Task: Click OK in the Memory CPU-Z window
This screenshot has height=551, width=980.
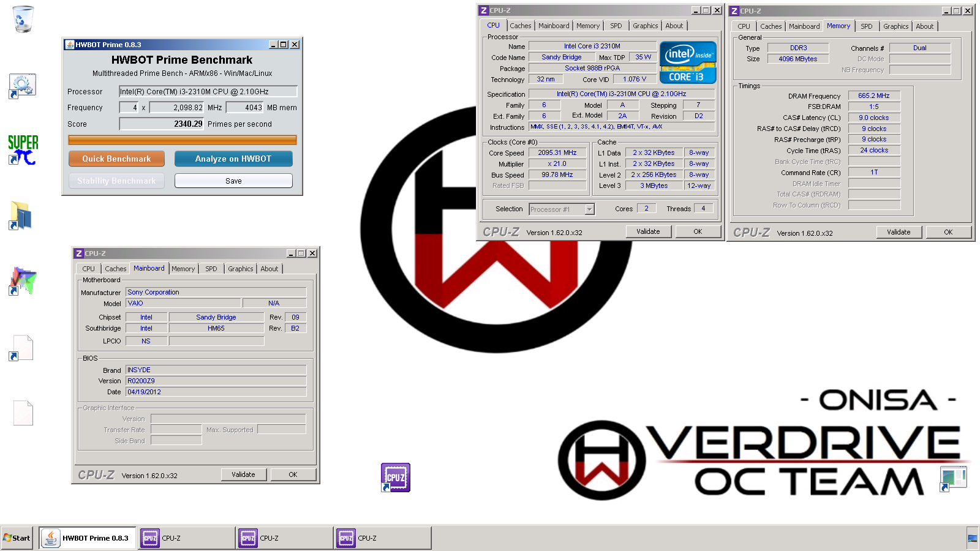Action: point(948,232)
